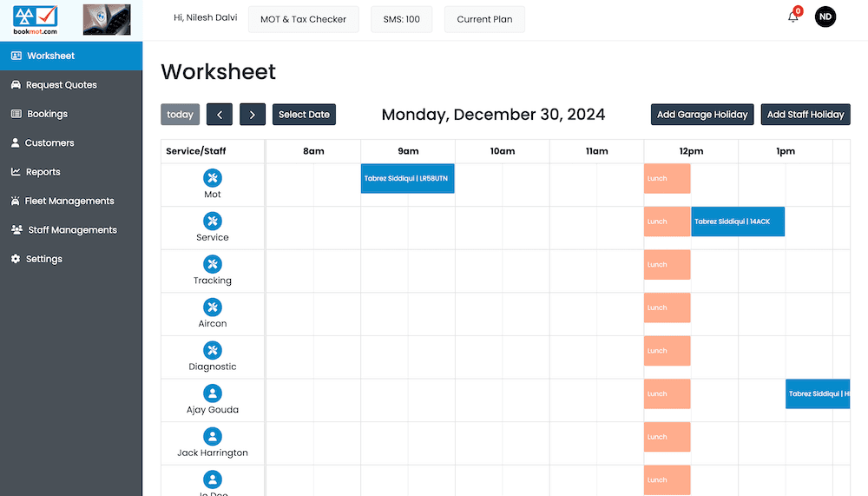This screenshot has width=868, height=496.
Task: Click the bookmot.com logo
Action: coord(36,20)
